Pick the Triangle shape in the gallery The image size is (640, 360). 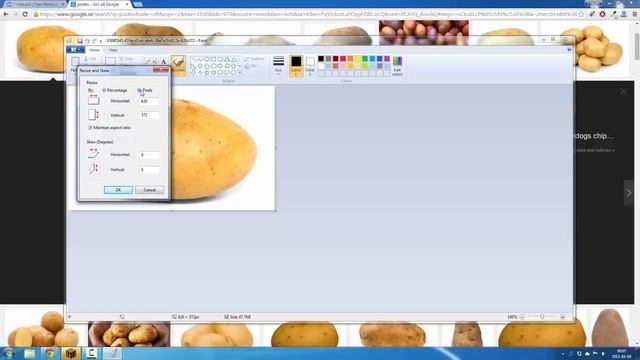click(233, 60)
